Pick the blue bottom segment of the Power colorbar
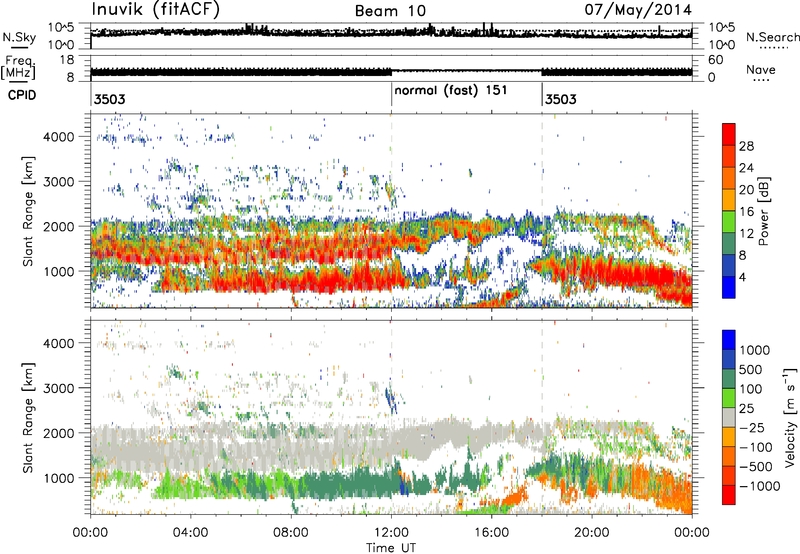This screenshot has width=800, height=554. pos(729,287)
